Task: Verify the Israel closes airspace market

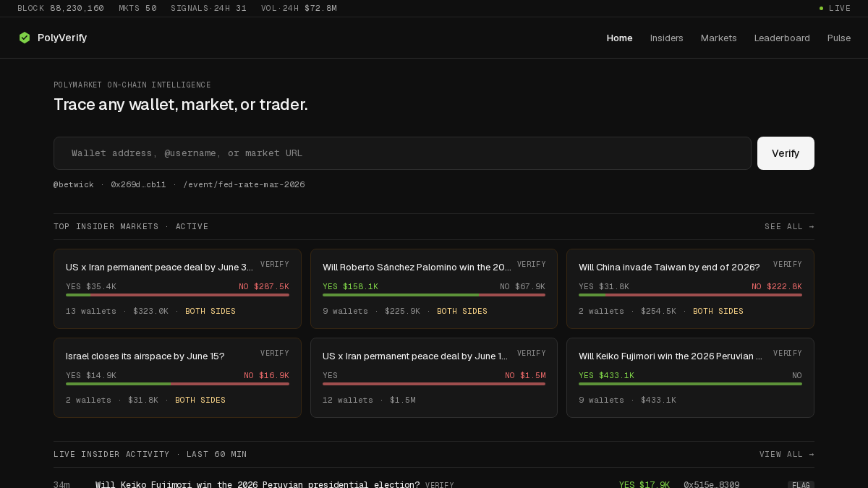Action: pos(275,354)
